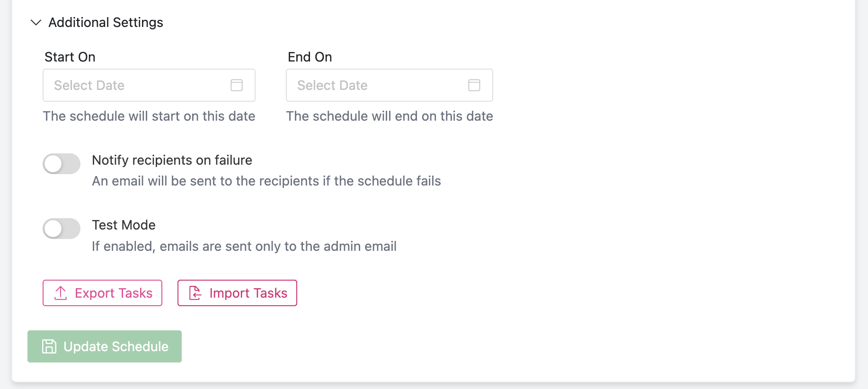Collapse the Additional Settings chevron

36,23
